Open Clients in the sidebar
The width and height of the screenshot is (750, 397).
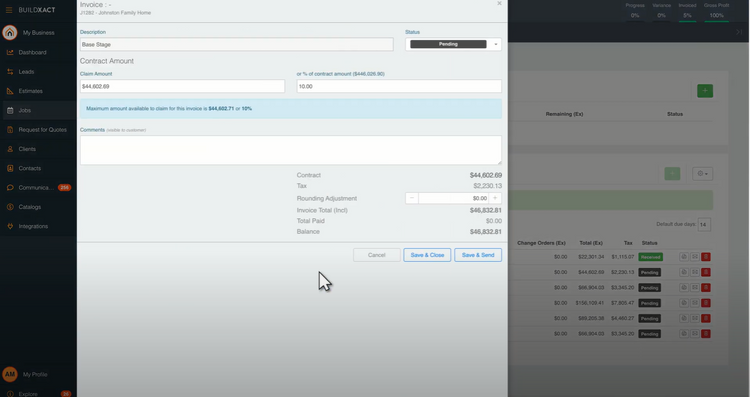27,149
